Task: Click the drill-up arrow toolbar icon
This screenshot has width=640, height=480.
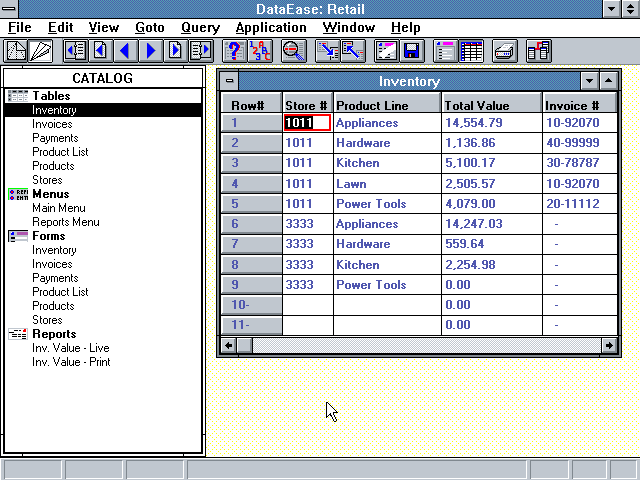Action: pyautogui.click(x=353, y=51)
